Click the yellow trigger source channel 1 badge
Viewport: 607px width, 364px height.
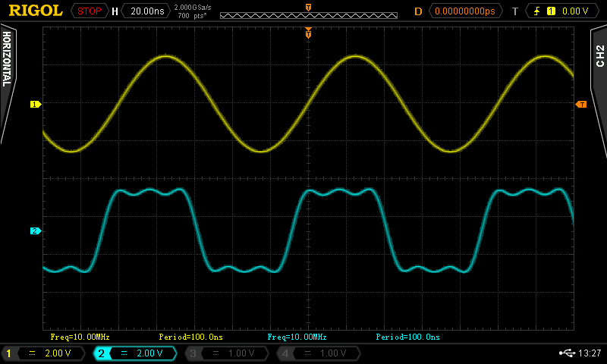[551, 11]
